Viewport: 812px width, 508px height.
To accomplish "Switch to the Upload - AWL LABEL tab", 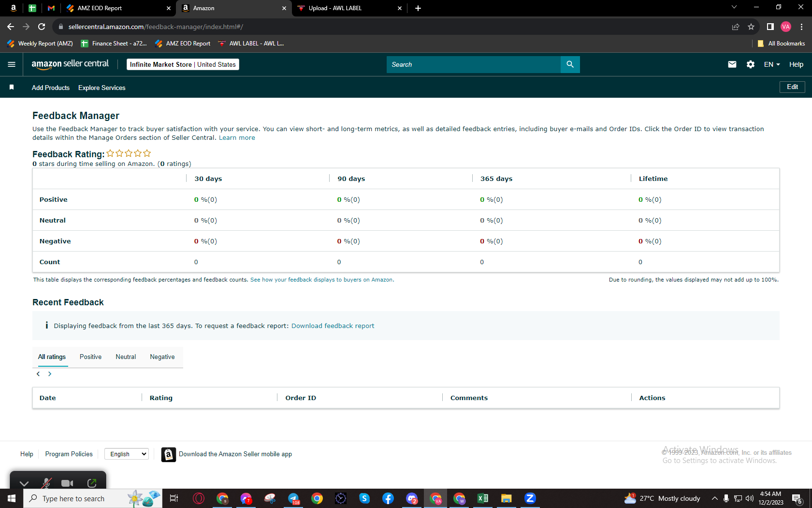I will pos(349,8).
